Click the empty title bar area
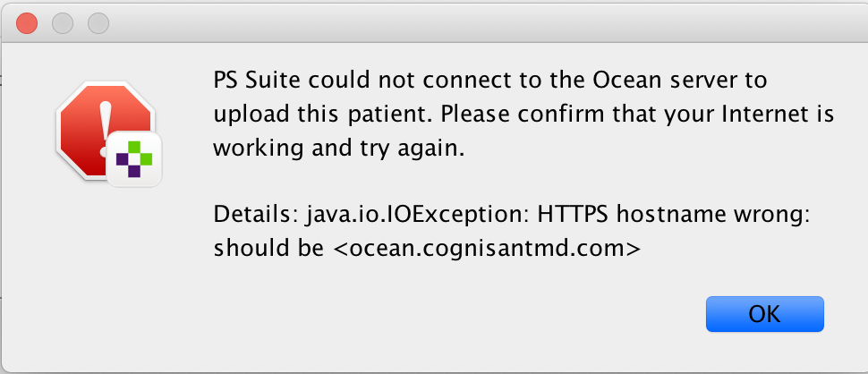 471,23
